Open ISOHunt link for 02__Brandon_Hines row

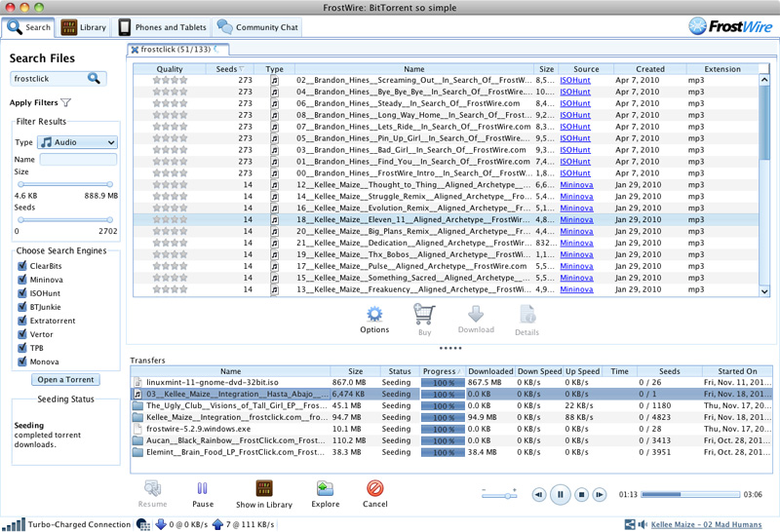click(x=575, y=80)
